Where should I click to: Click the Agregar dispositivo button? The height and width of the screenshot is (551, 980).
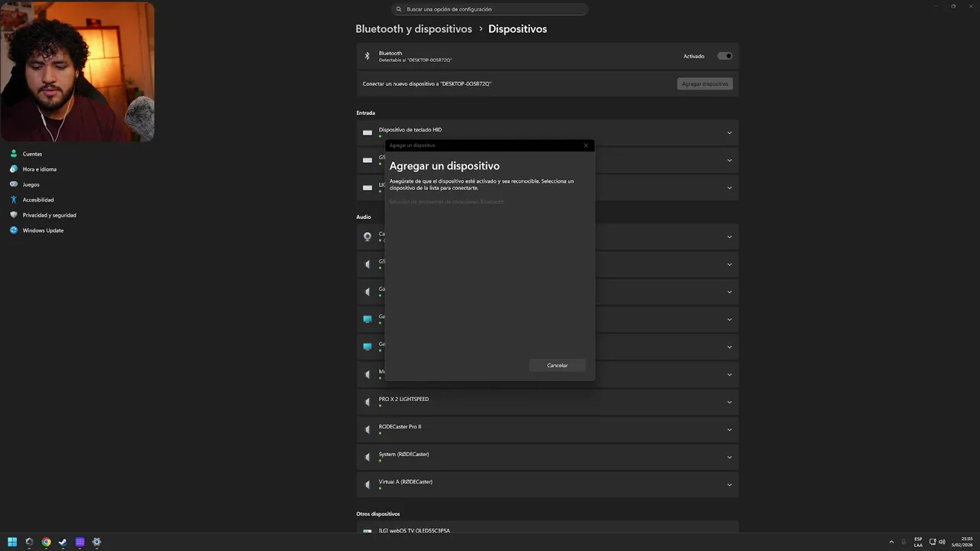coord(704,83)
